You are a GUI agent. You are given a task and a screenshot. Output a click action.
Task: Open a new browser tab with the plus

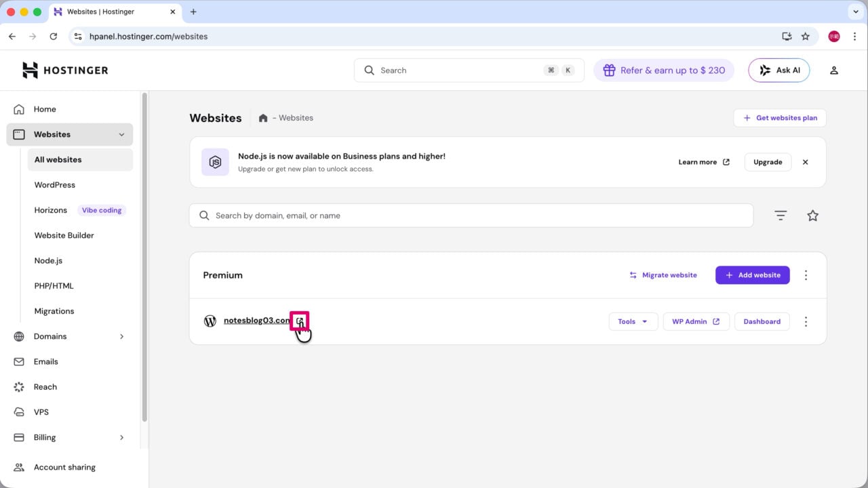[x=193, y=12]
